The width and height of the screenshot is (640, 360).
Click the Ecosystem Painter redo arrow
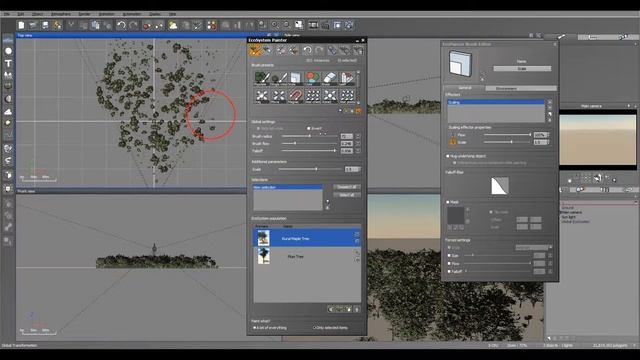(319, 50)
